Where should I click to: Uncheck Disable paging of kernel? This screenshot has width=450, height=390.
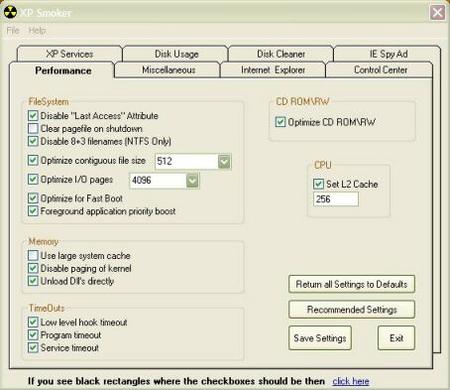(33, 268)
